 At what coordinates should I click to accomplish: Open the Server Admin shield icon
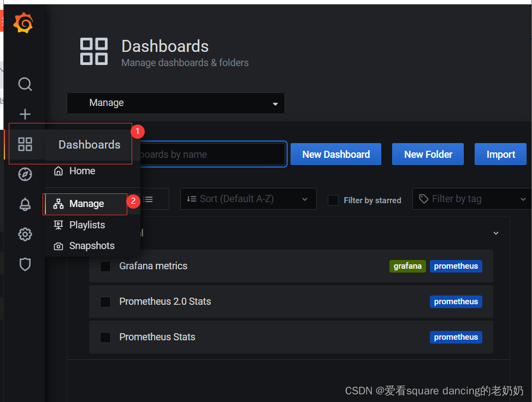(x=25, y=264)
